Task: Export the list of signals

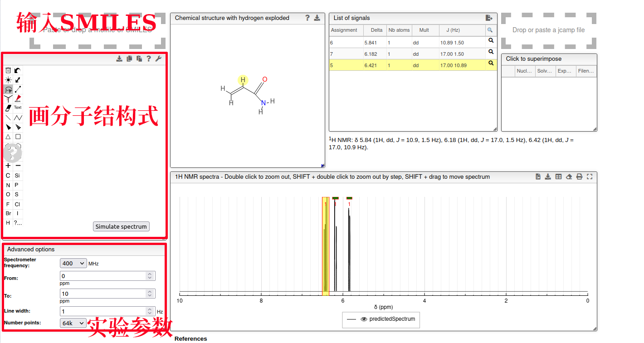Action: point(489,18)
